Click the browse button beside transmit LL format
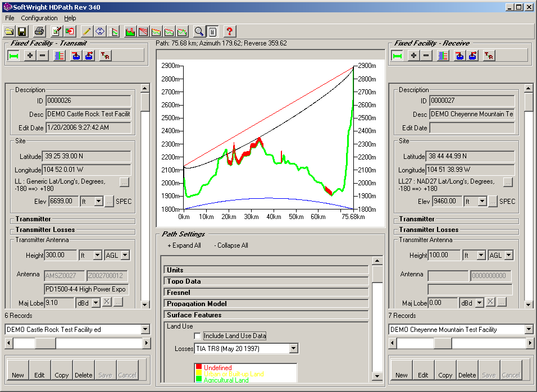This screenshot has width=537, height=392. coord(124,182)
